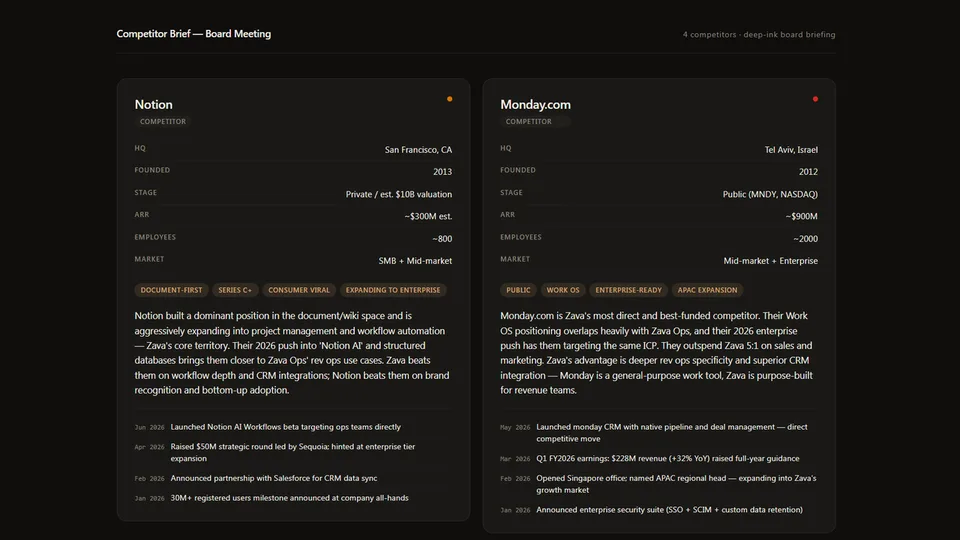Viewport: 960px width, 540px height.
Task: Click '~800' employees value
Action: (442, 239)
